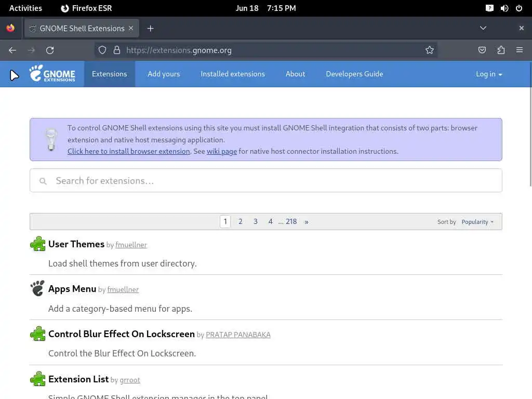532x399 pixels.
Task: Jump to last page 218
Action: [291, 221]
